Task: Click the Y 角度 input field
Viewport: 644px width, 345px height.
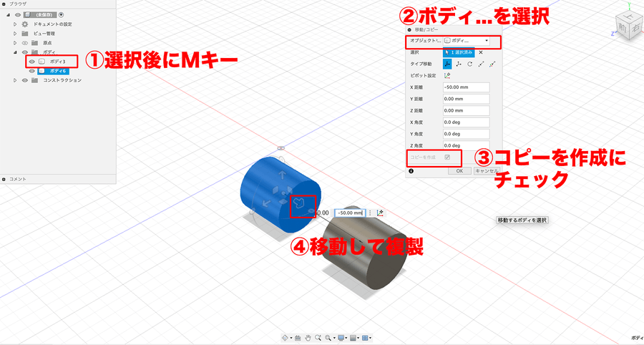Action: click(x=466, y=134)
